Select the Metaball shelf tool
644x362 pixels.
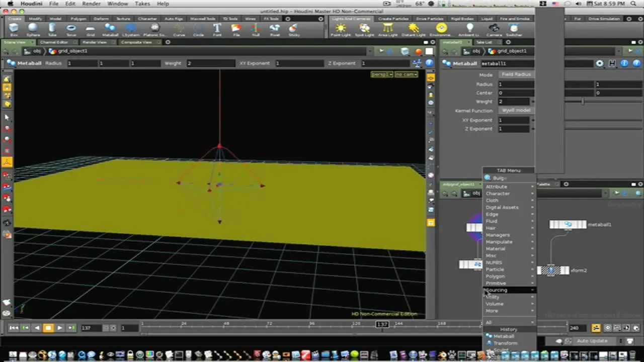click(x=110, y=30)
